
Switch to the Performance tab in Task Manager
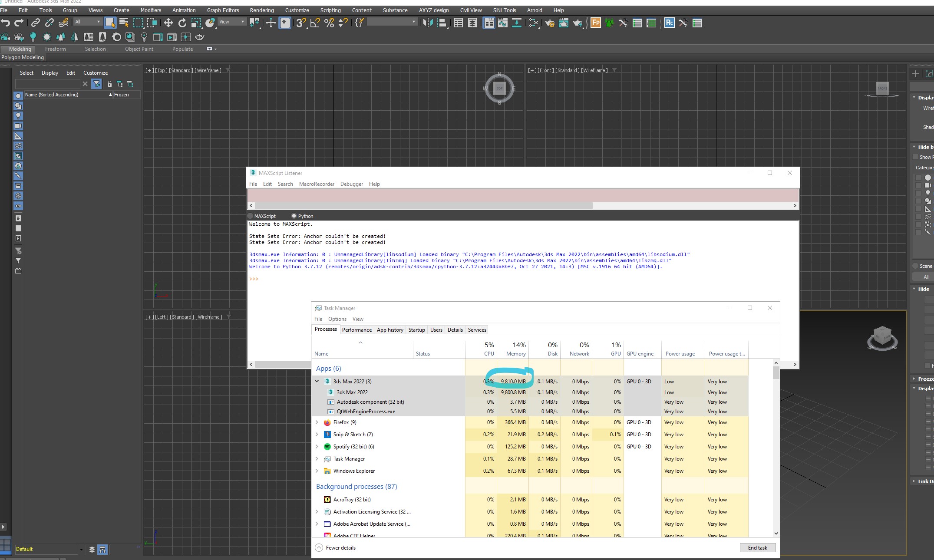356,330
